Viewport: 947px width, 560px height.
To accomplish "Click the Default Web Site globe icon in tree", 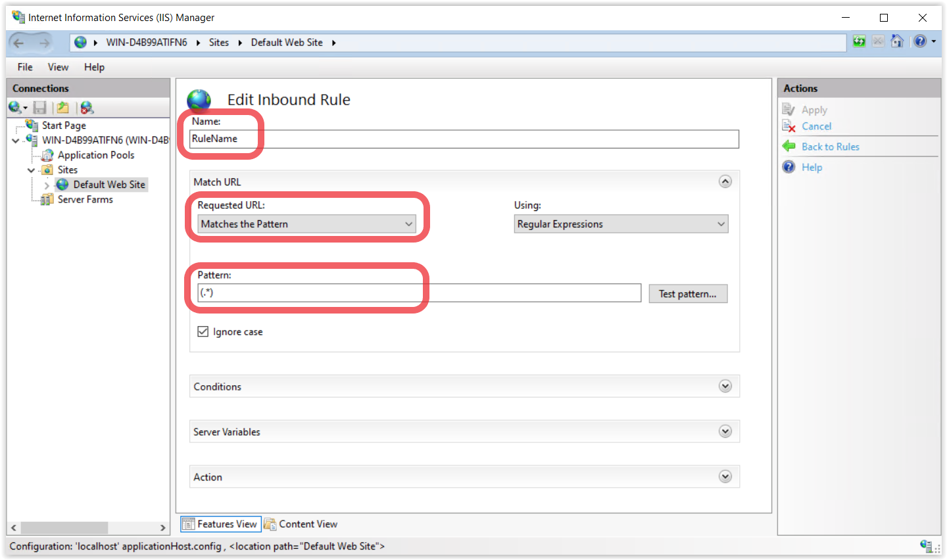I will click(x=62, y=185).
